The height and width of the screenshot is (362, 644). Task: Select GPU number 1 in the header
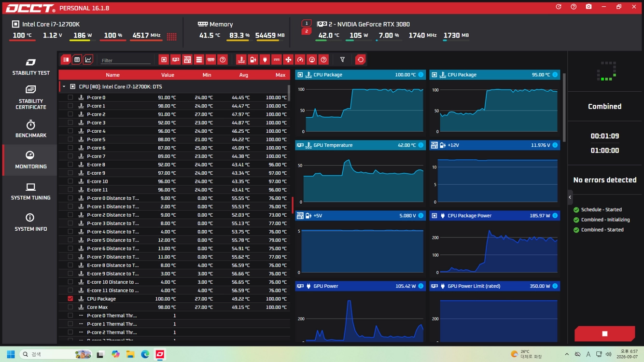pyautogui.click(x=306, y=23)
